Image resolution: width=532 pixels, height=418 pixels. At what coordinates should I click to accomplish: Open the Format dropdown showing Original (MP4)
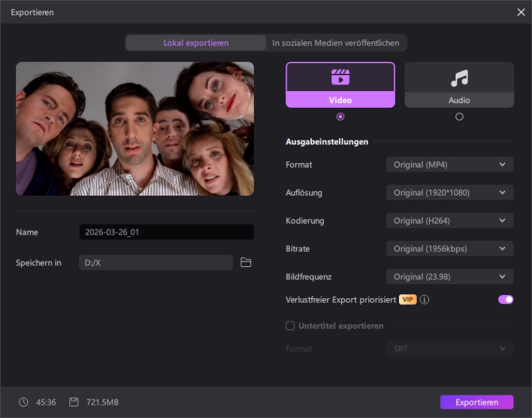pyautogui.click(x=450, y=164)
